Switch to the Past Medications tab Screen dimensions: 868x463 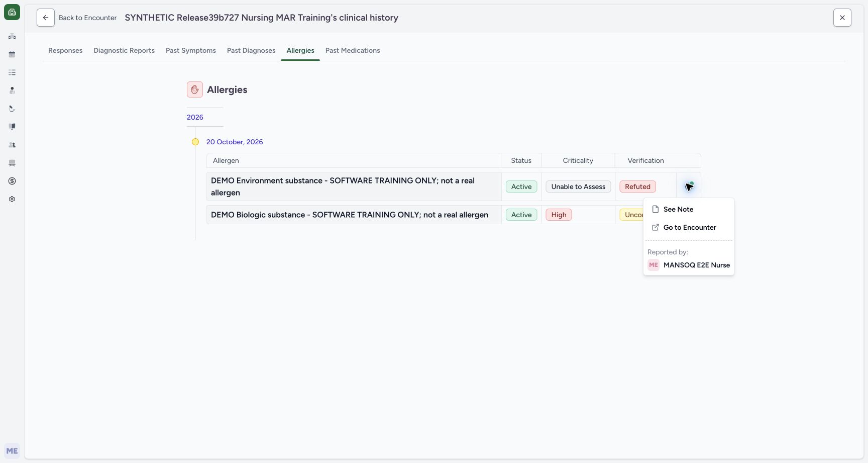tap(353, 50)
